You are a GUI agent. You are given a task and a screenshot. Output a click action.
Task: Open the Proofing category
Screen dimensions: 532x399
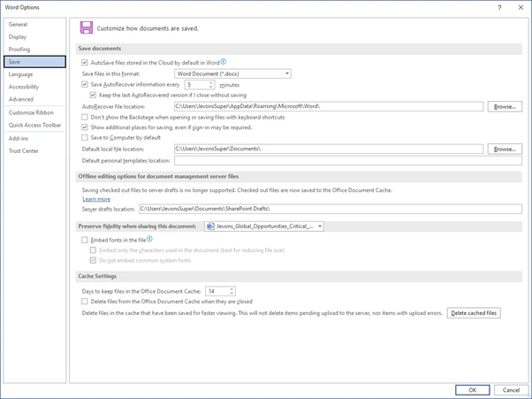pyautogui.click(x=34, y=50)
